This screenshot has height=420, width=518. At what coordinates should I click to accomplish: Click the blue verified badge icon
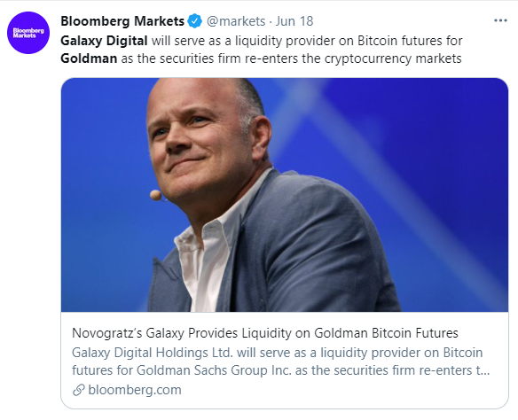coord(195,21)
